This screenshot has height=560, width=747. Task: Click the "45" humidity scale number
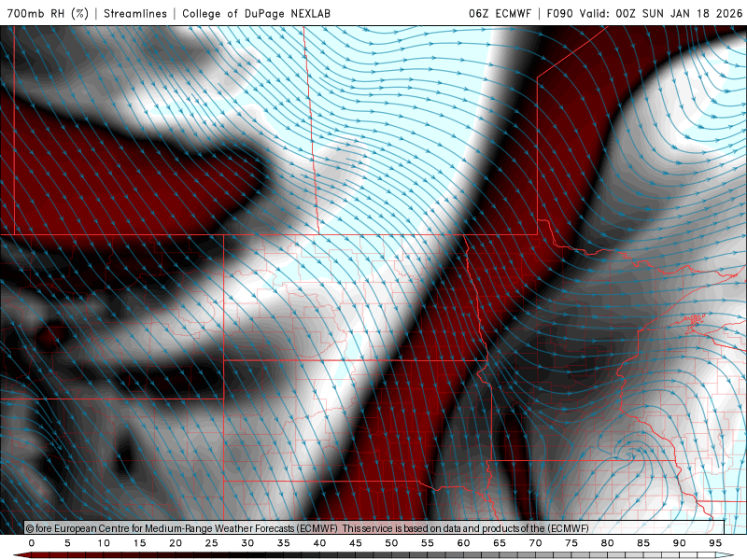[356, 543]
